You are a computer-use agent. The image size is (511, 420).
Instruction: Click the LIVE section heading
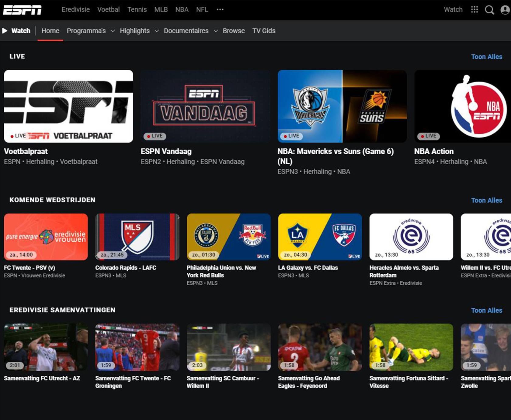tap(17, 56)
